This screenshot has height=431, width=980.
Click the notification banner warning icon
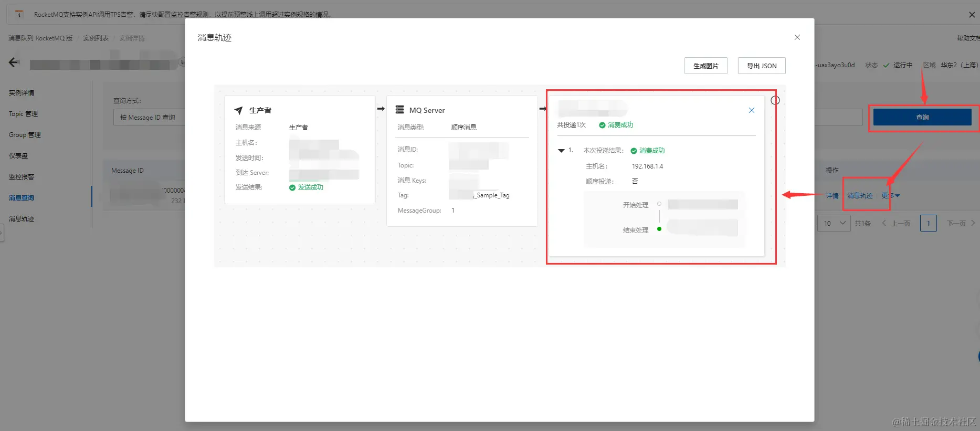(x=19, y=14)
